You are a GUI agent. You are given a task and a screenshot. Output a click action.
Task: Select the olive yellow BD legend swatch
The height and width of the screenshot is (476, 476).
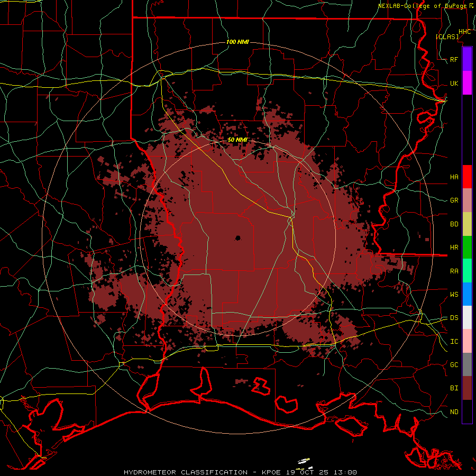tap(467, 224)
